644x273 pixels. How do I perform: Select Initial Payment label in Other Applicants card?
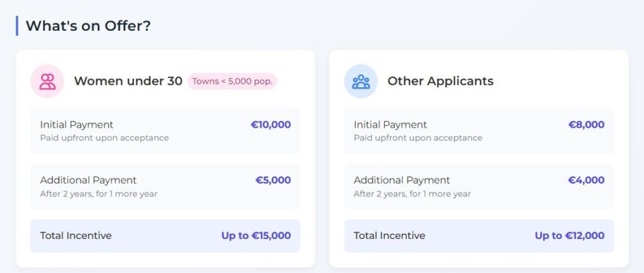[390, 125]
